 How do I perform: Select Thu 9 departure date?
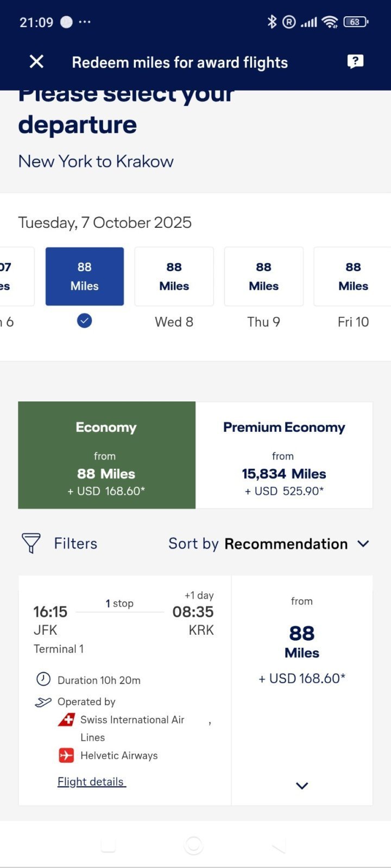(263, 277)
